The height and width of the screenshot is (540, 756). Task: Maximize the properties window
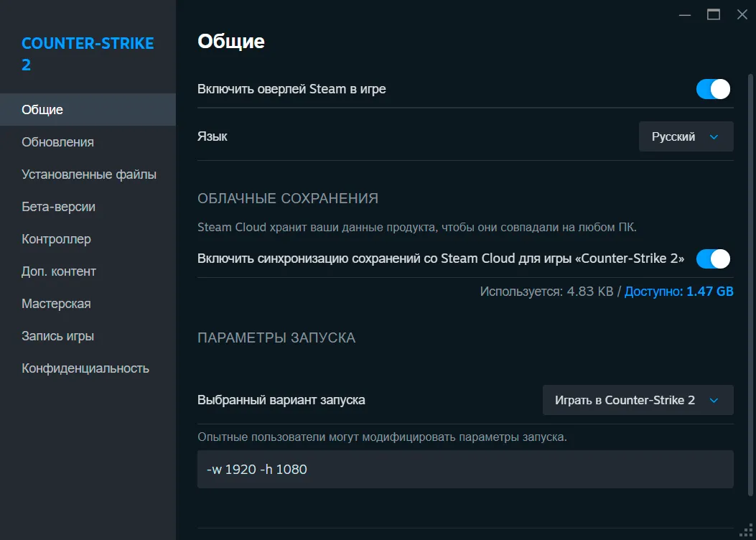[x=714, y=15]
